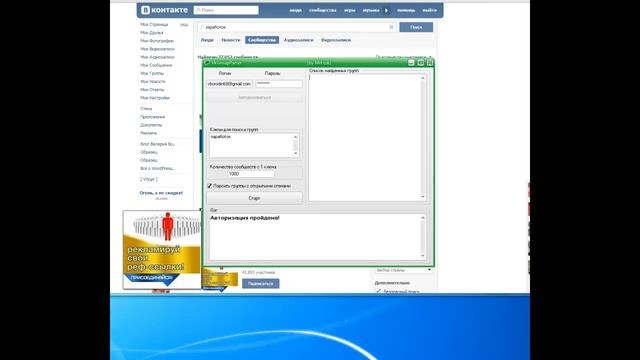Image resolution: width=640 pixels, height=360 pixels.
Task: Click the ВКонтакте logo in header
Action: tap(164, 10)
